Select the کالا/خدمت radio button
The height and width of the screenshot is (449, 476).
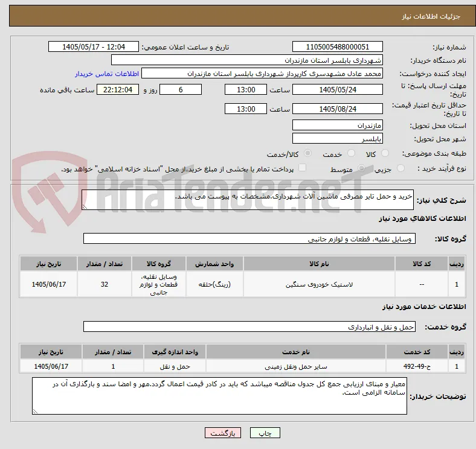click(307, 153)
